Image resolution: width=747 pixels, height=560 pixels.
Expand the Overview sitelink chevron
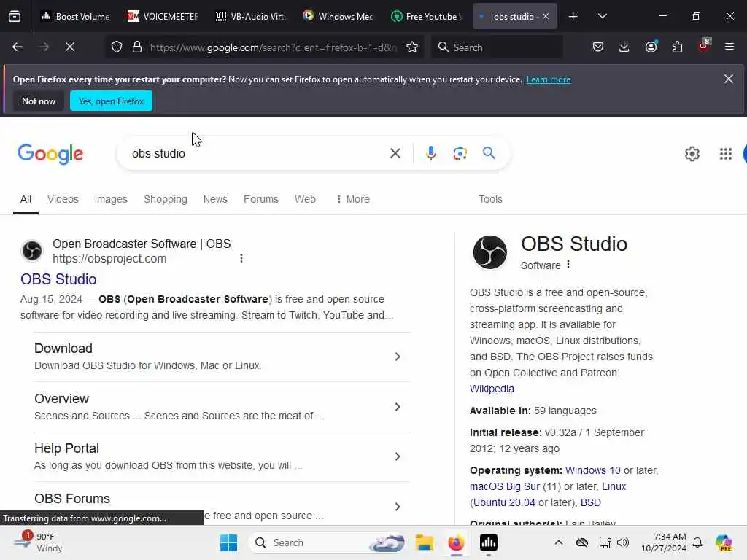[398, 407]
